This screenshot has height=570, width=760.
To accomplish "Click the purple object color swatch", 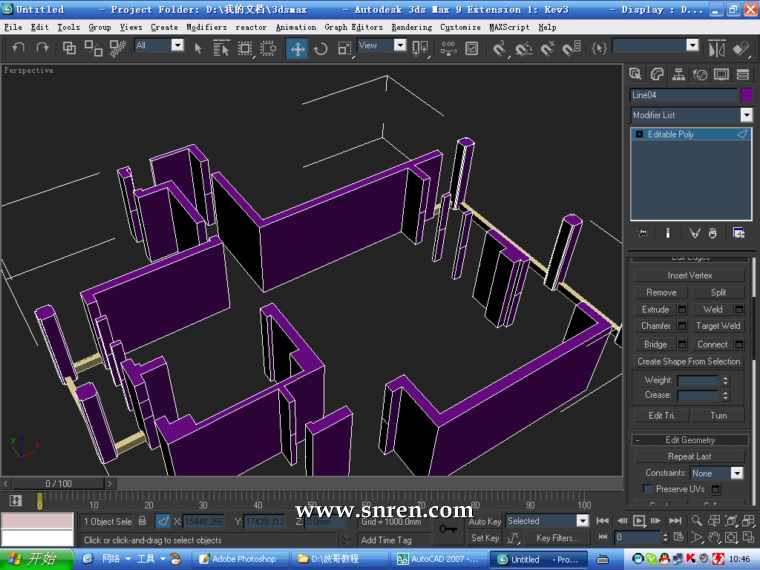I will click(746, 95).
